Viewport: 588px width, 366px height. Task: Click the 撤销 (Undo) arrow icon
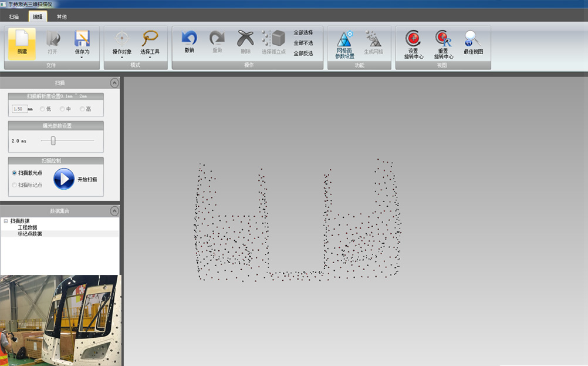tap(189, 39)
